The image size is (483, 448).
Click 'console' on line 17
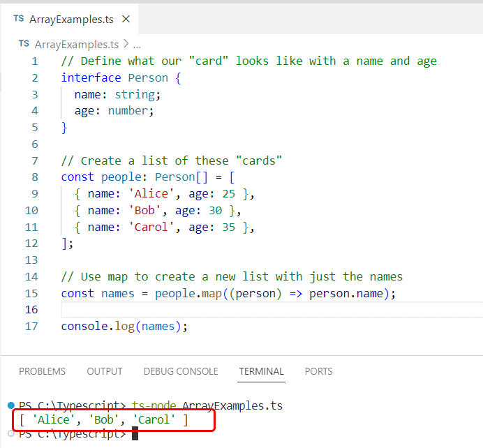(x=84, y=327)
